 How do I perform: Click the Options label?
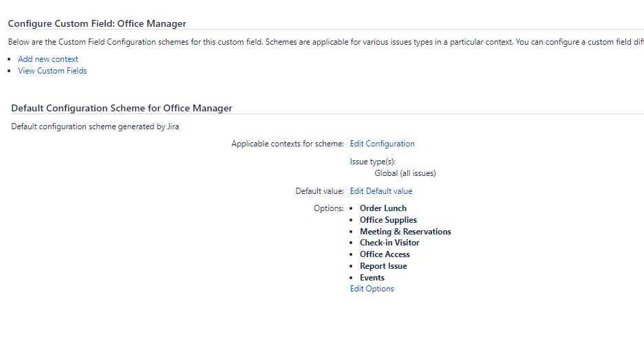coord(329,208)
